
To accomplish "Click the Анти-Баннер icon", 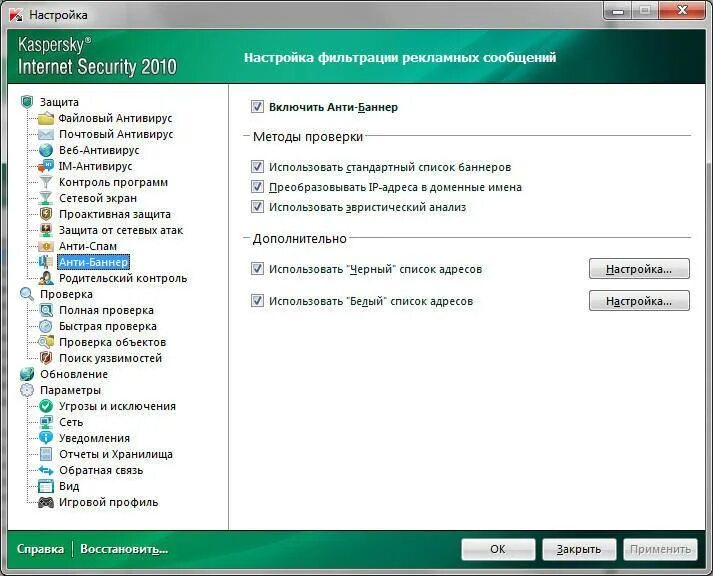I will point(45,262).
